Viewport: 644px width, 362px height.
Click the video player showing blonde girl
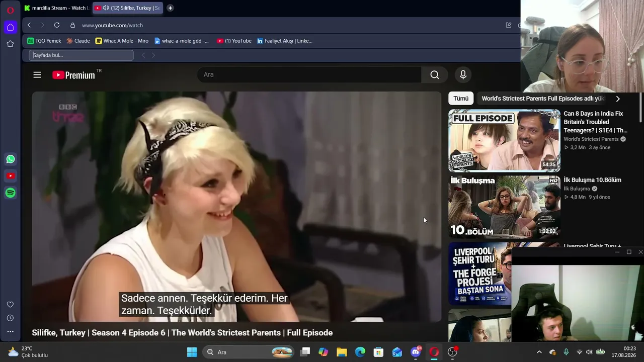236,207
